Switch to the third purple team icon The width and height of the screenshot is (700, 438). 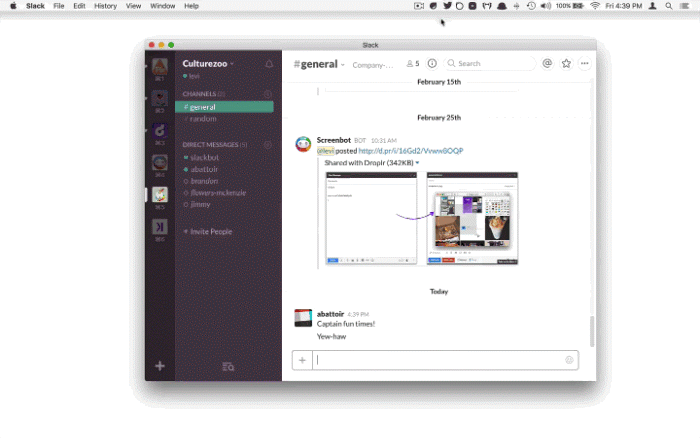[x=160, y=131]
